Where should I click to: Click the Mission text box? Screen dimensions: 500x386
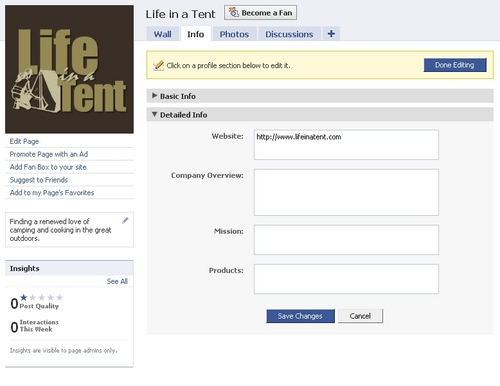346,240
